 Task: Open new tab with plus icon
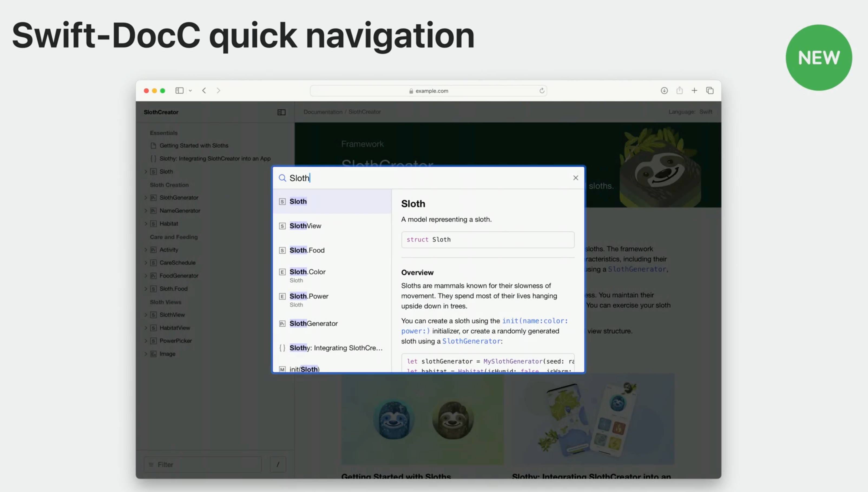coord(694,91)
